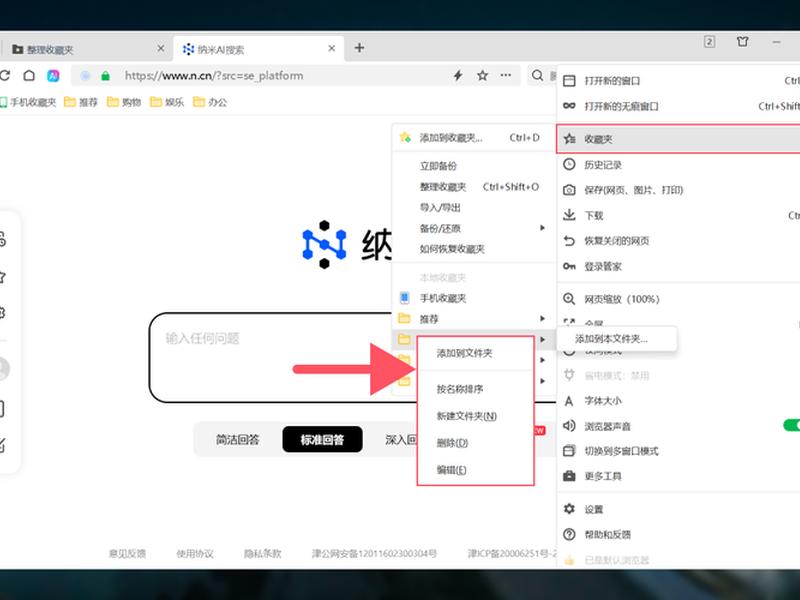Choose 删除(D) in context menu
Screen dimensions: 800x600
(476, 443)
